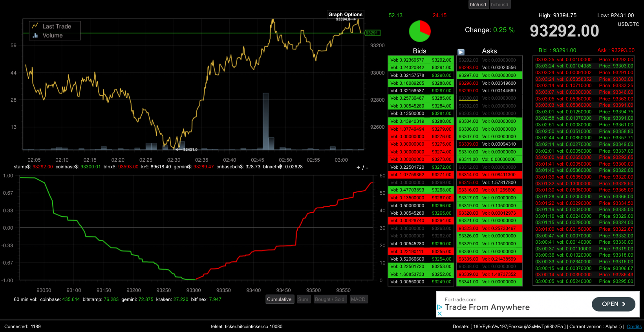The height and width of the screenshot is (332, 644).
Task: Click the USD/BTC currency label
Action: click(628, 24)
